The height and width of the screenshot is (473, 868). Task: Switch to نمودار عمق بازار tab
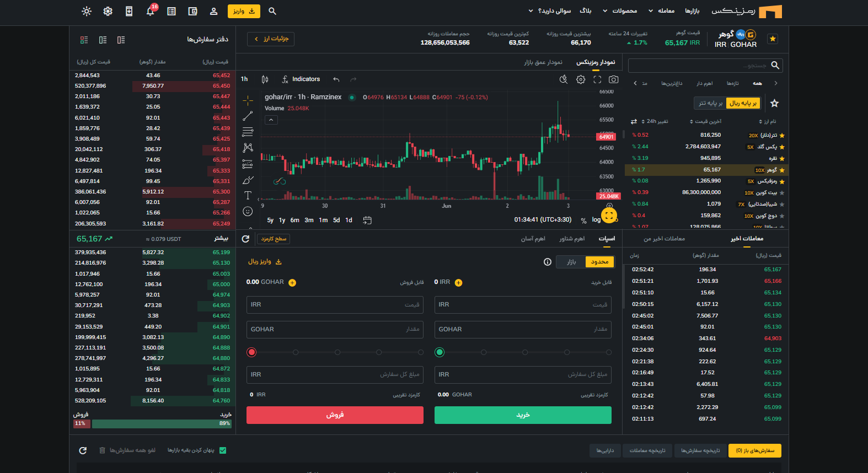[x=543, y=62]
